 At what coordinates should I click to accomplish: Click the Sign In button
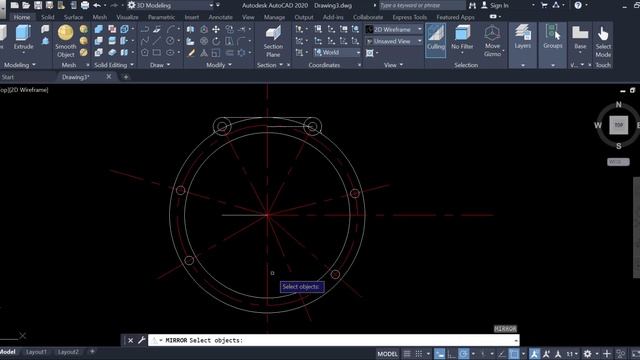pyautogui.click(x=495, y=5)
